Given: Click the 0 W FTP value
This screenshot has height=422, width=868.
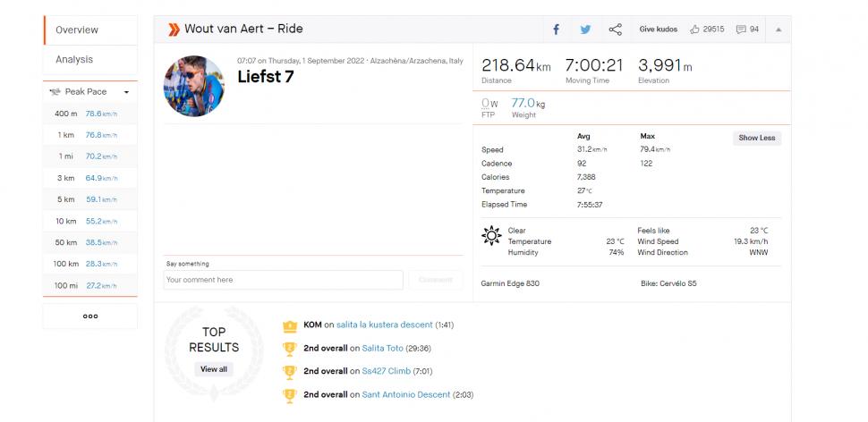Looking at the screenshot, I should point(489,104).
